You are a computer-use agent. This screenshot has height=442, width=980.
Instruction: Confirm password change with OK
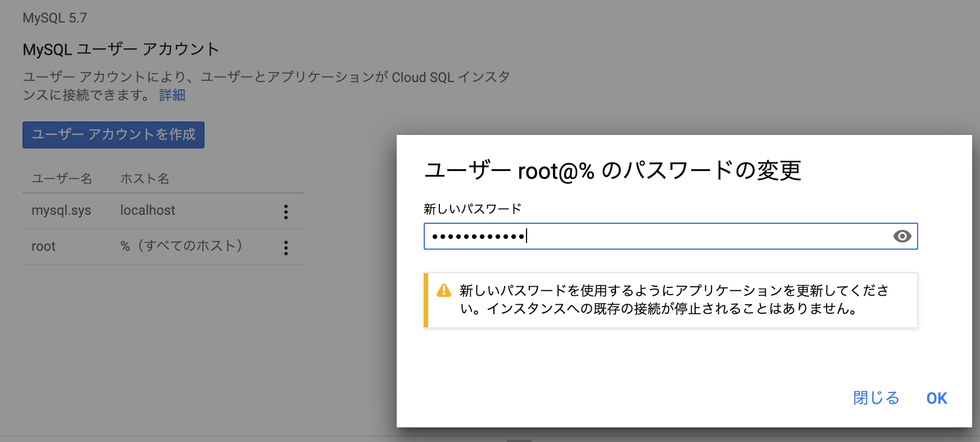point(937,398)
